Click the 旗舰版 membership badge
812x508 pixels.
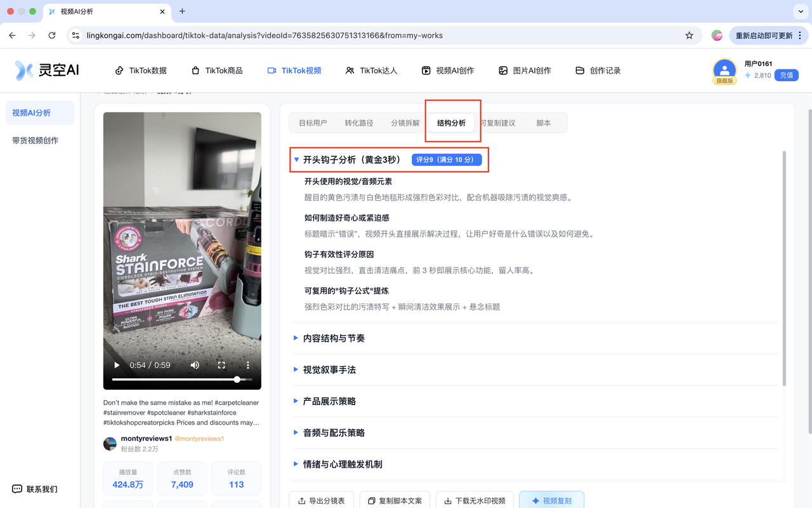(x=724, y=81)
